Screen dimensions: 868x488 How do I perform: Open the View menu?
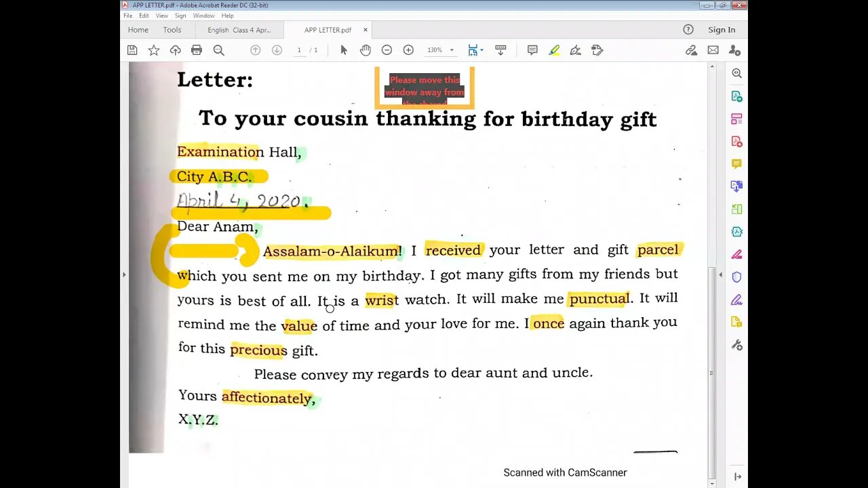click(x=162, y=16)
